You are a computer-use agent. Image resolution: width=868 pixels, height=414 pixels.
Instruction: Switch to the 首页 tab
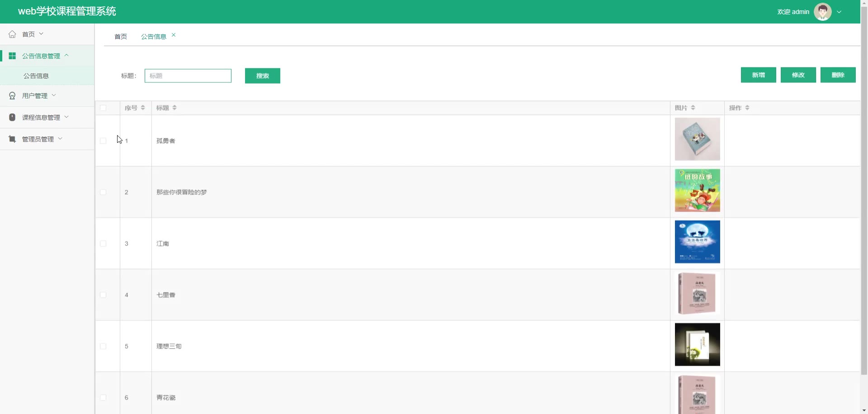121,37
